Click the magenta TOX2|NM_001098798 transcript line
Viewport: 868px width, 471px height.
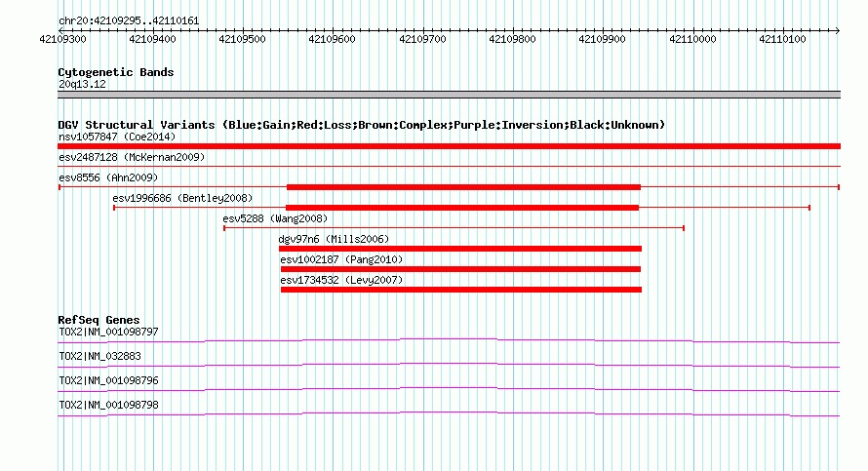pyautogui.click(x=449, y=414)
